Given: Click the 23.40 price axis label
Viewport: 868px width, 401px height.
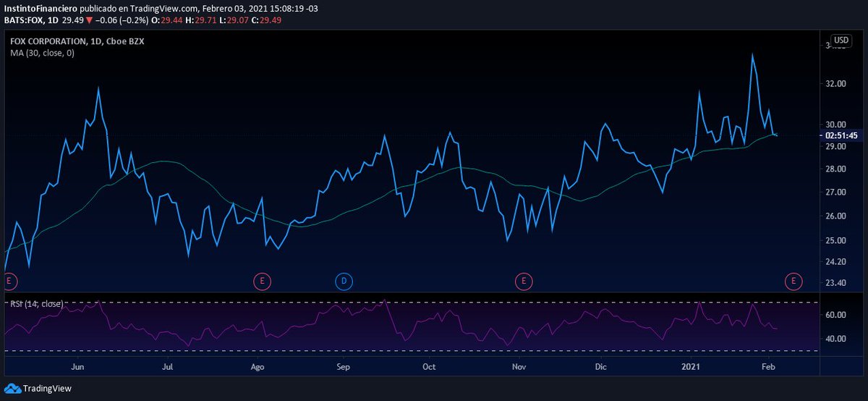Looking at the screenshot, I should [835, 283].
